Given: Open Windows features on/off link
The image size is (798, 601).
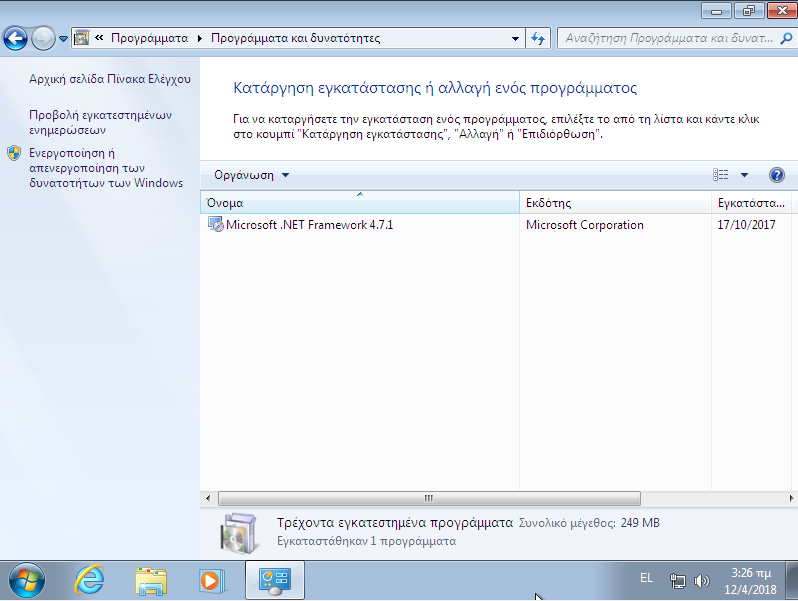Looking at the screenshot, I should (106, 168).
